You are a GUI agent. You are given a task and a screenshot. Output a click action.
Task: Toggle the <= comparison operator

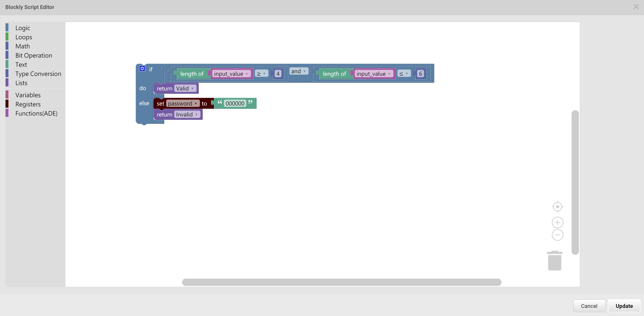pos(403,74)
